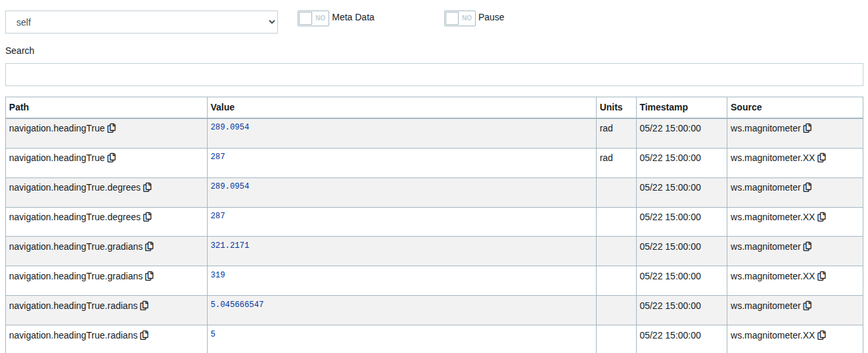Viewport: 868px width, 353px height.
Task: Copy source icon in first ws.magnitometer row
Action: (808, 128)
